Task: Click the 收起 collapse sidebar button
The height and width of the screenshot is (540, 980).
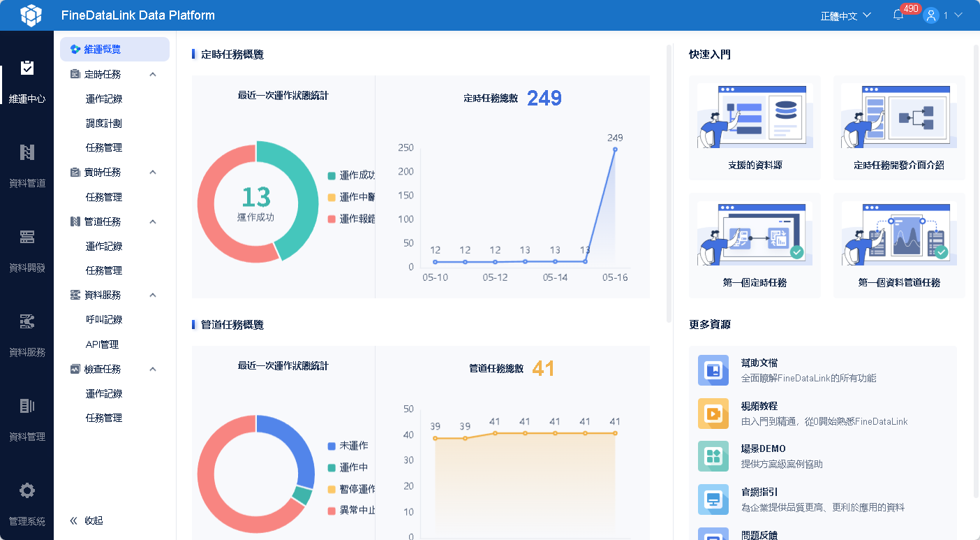Action: tap(87, 520)
